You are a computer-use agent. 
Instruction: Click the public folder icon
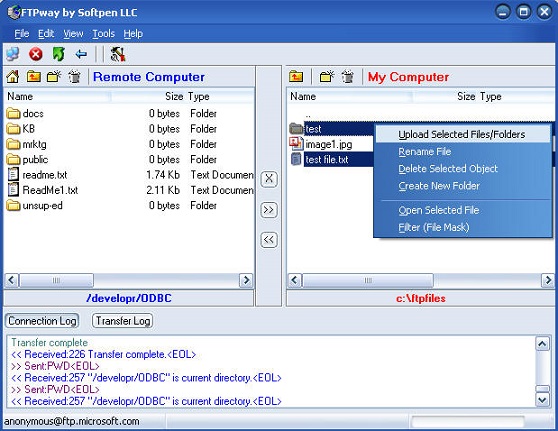[13, 159]
